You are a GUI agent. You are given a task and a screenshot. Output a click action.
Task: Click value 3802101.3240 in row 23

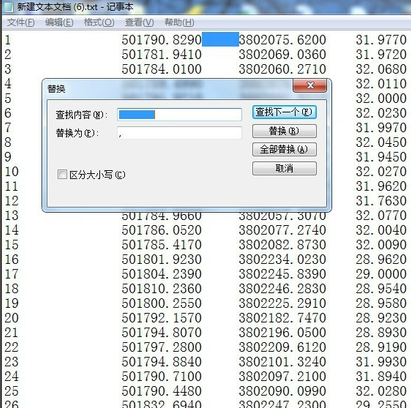[x=282, y=362]
